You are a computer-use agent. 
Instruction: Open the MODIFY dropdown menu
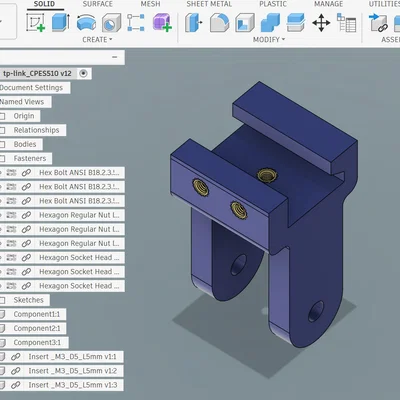click(x=269, y=40)
